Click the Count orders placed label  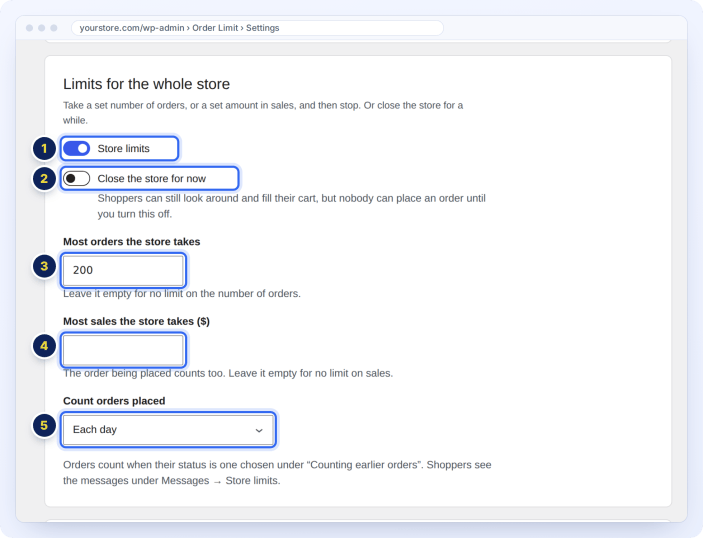pyautogui.click(x=114, y=401)
